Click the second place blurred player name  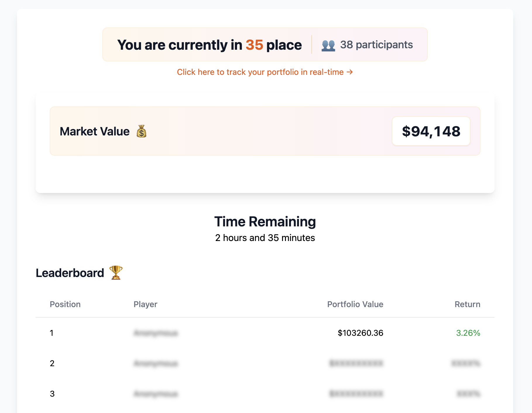click(156, 363)
